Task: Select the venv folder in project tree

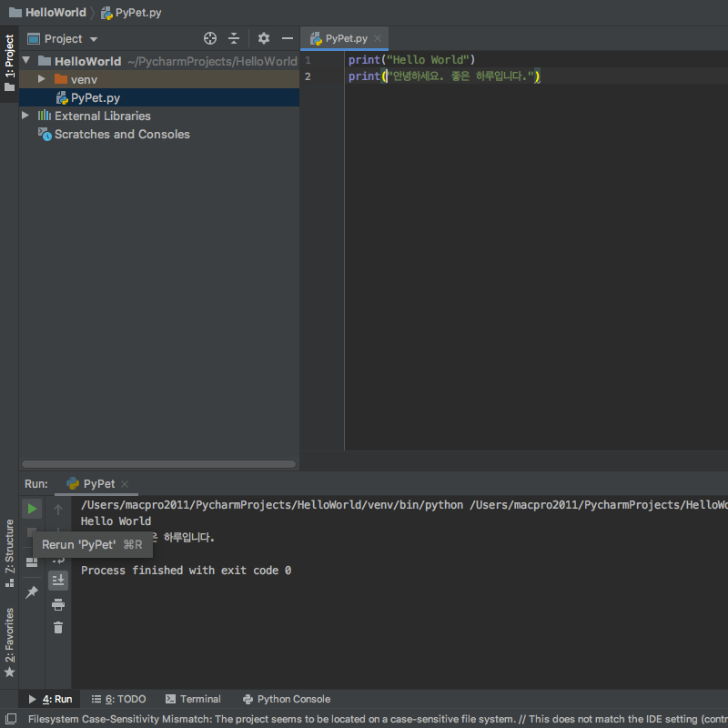Action: (158, 79)
